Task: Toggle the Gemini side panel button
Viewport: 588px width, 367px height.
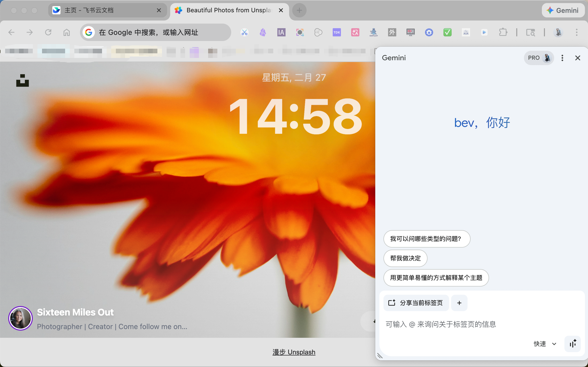Action: pos(563,10)
